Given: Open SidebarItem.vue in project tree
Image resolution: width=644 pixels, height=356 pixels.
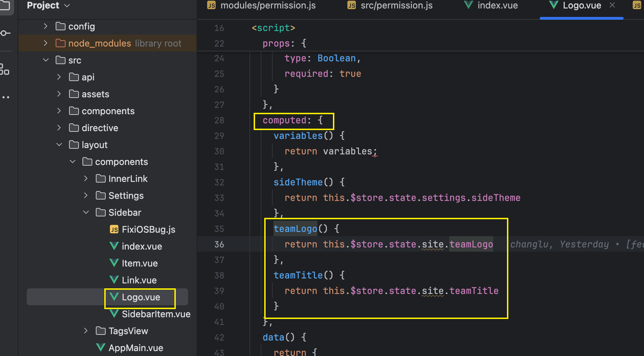Looking at the screenshot, I should tap(156, 314).
